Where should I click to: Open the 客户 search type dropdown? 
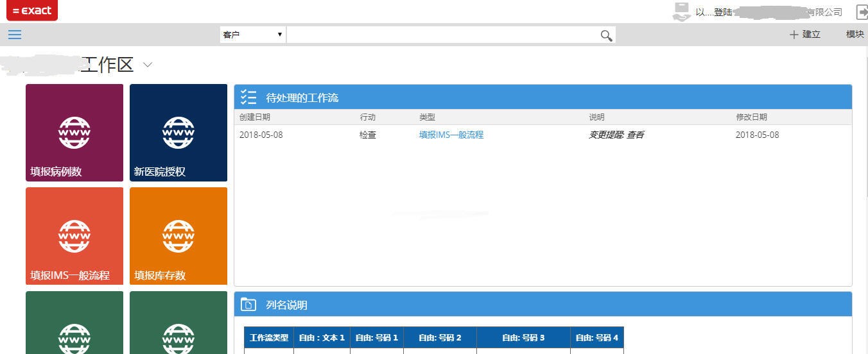[x=253, y=35]
